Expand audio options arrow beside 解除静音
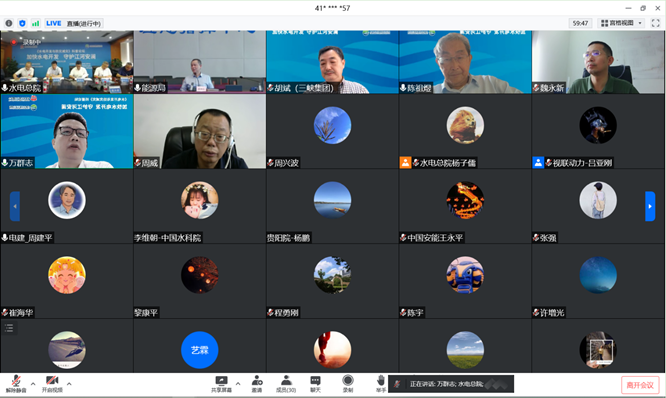The width and height of the screenshot is (666, 398). coord(33,384)
